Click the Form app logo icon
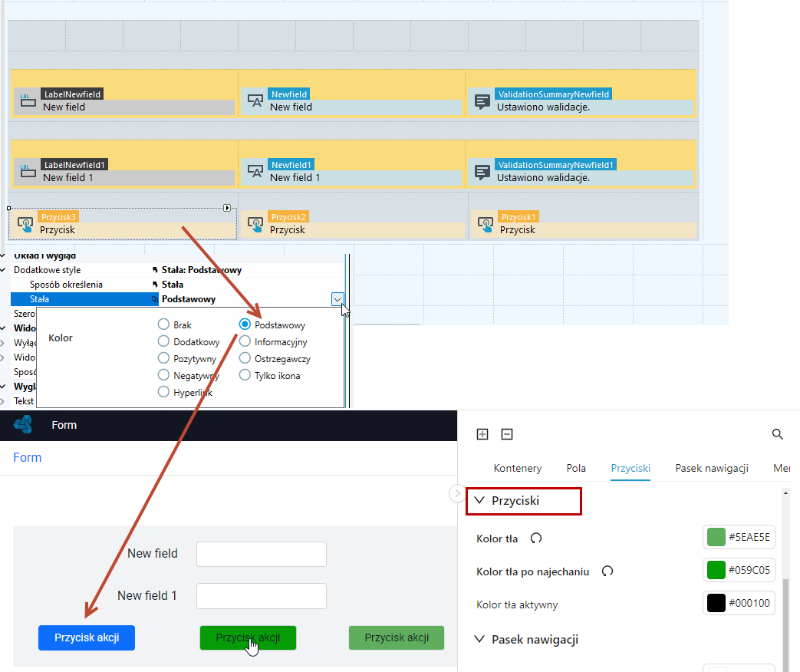Image resolution: width=800 pixels, height=672 pixels. tap(23, 424)
